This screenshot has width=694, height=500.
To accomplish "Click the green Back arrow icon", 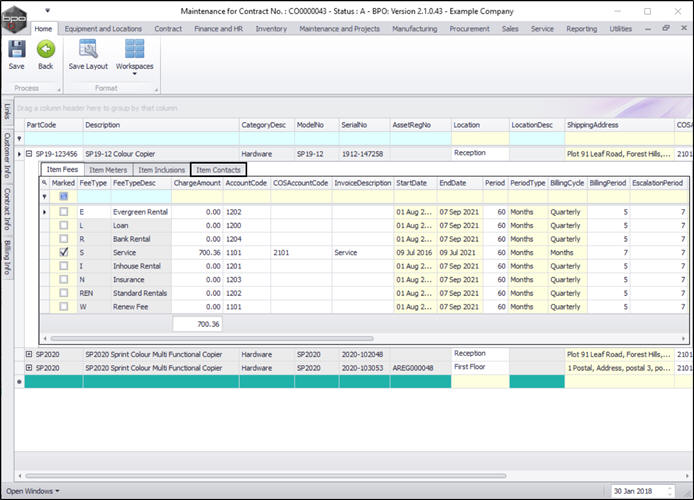I will 45,50.
